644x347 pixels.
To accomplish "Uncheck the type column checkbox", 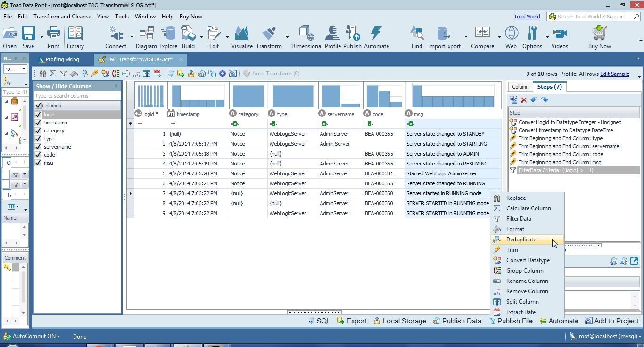I will pyautogui.click(x=38, y=139).
